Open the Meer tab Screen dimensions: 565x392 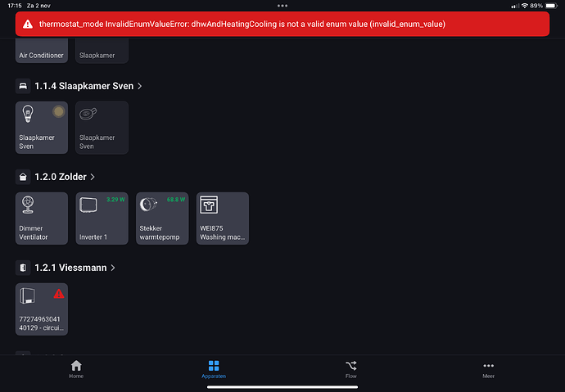(488, 369)
